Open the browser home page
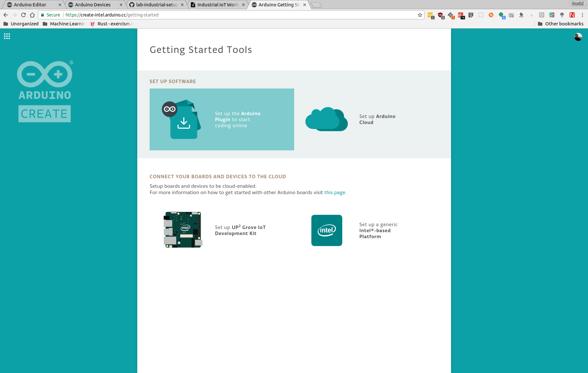 [x=32, y=15]
